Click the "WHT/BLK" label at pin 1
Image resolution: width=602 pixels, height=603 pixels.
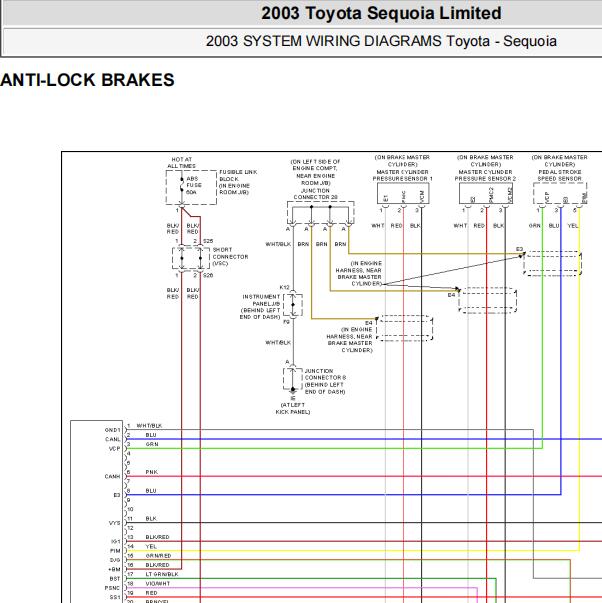pyautogui.click(x=149, y=426)
